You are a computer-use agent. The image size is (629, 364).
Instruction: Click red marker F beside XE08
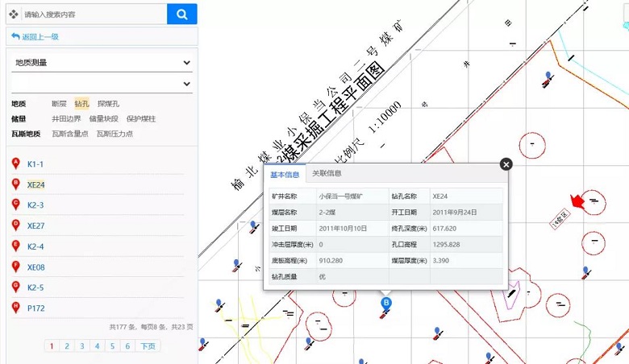[15, 267]
